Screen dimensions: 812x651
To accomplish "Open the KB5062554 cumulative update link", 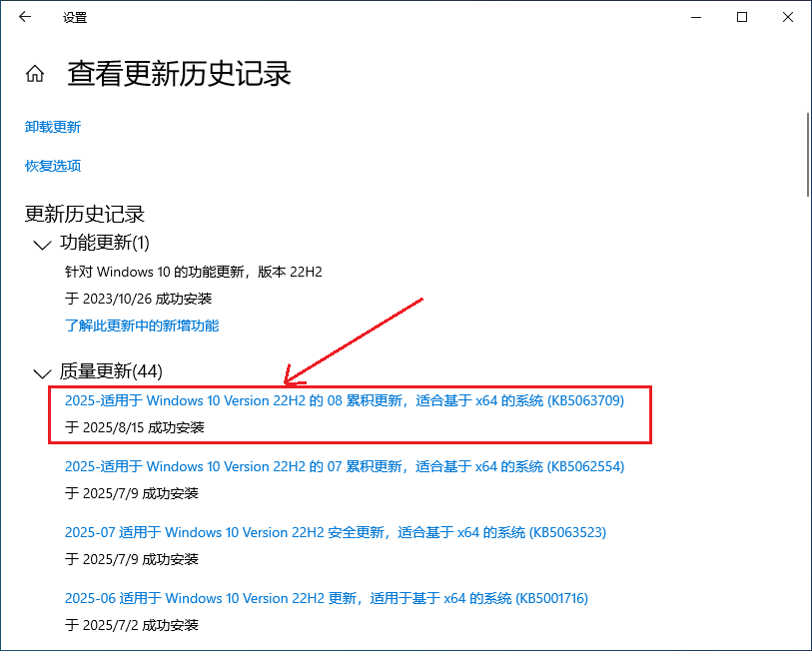I will click(345, 466).
